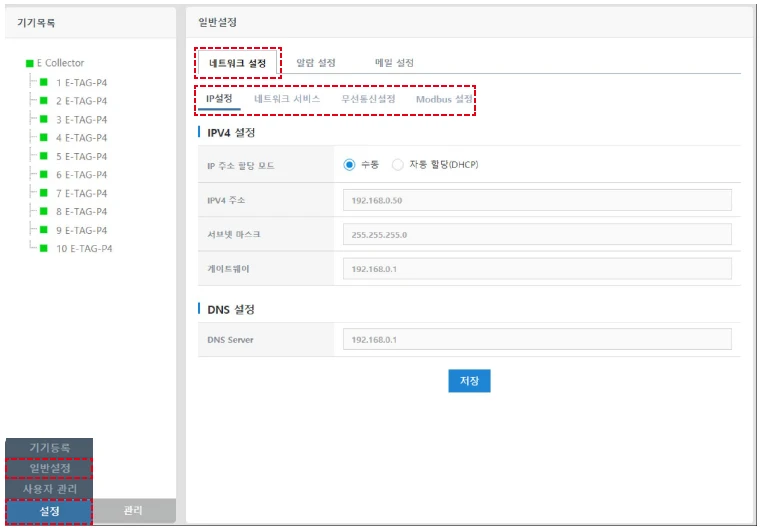The width and height of the screenshot is (760, 532).
Task: Select device 5 E-TAG-P4
Action: coord(81,156)
